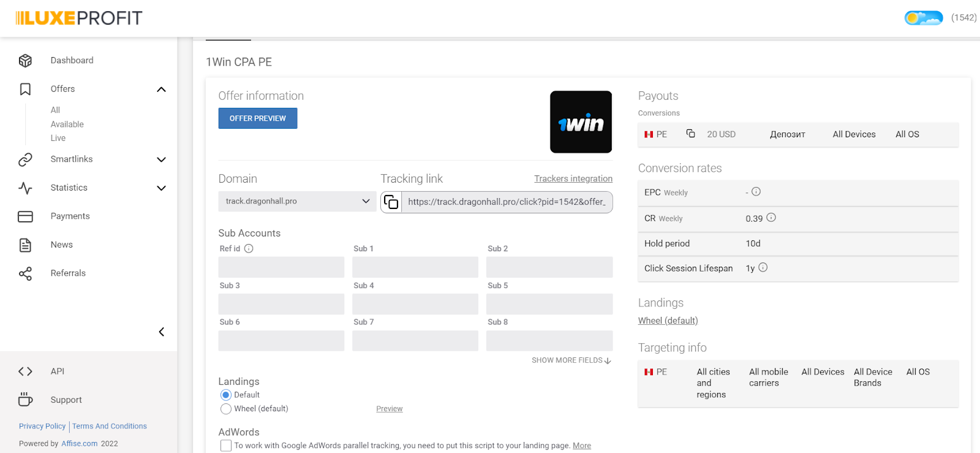Collapse the Offers menu chevron
The width and height of the screenshot is (980, 453).
click(162, 89)
